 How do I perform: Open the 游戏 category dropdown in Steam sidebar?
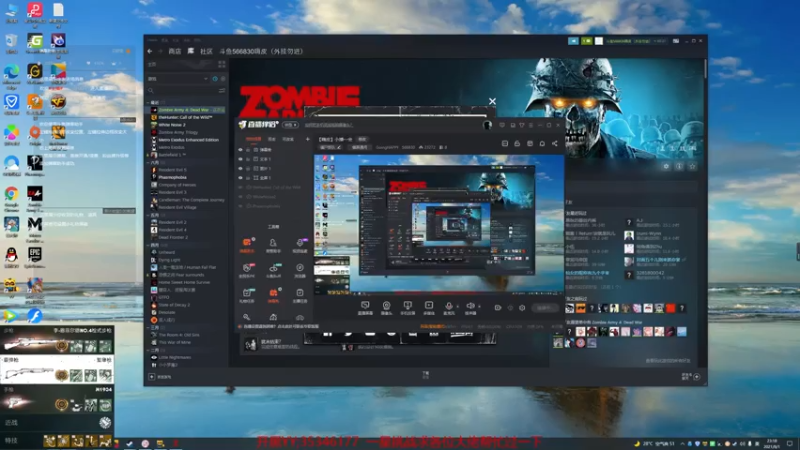click(178, 79)
